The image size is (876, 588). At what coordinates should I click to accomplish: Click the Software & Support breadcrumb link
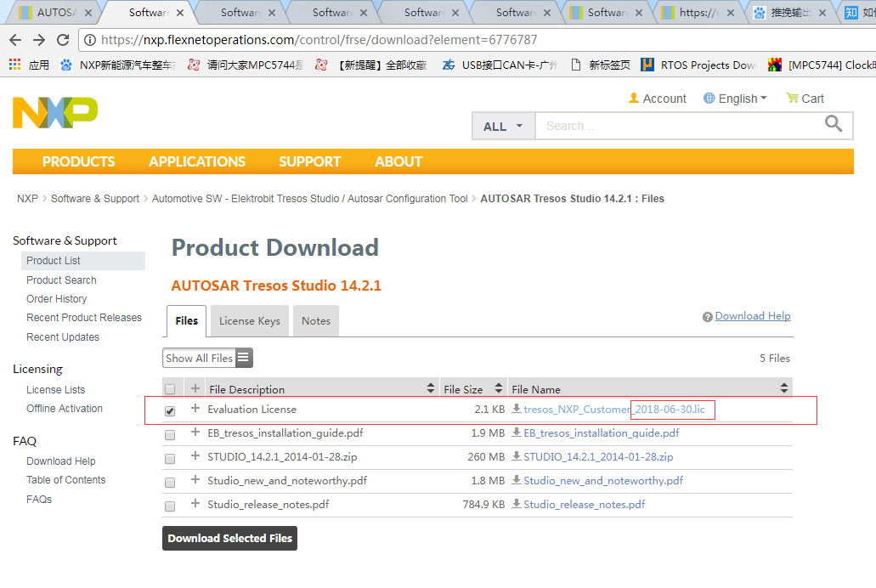95,199
